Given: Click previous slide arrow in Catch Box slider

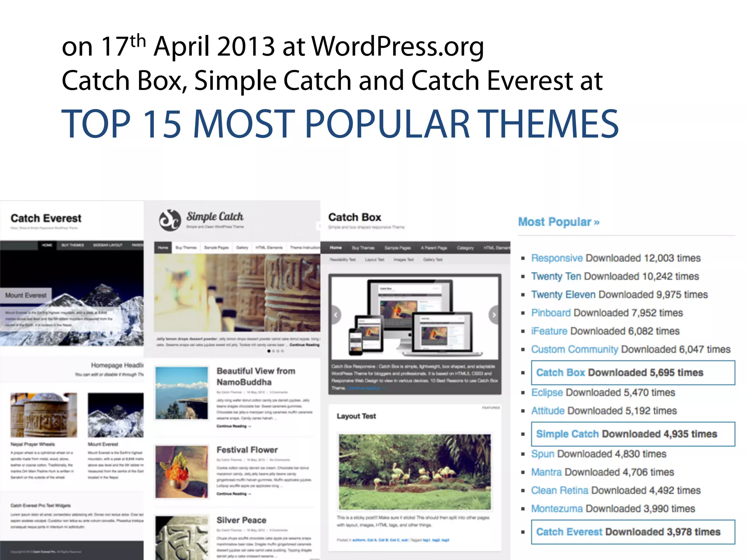Looking at the screenshot, I should point(336,314).
